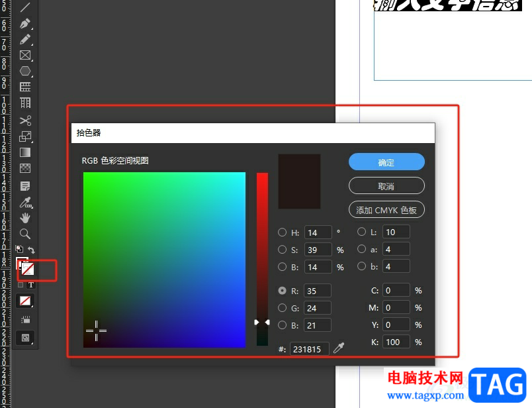Click the default fill and stroke icon
Screen dimensions: 532x408
click(19, 249)
